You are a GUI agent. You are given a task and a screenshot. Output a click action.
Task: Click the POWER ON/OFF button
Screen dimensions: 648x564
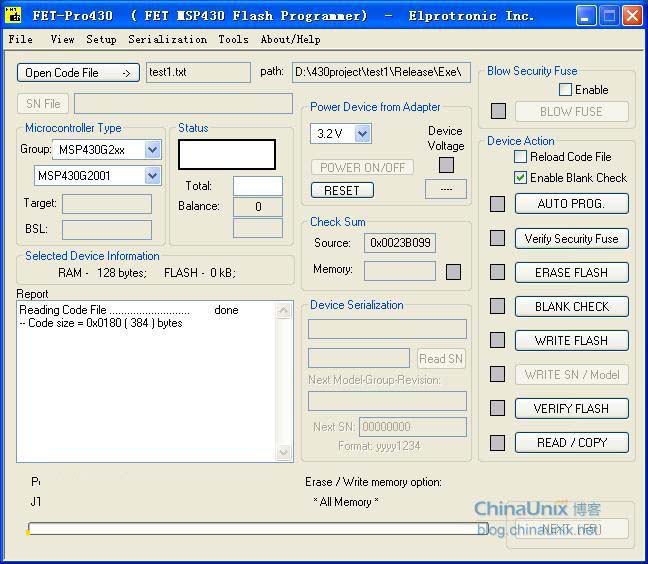362,167
